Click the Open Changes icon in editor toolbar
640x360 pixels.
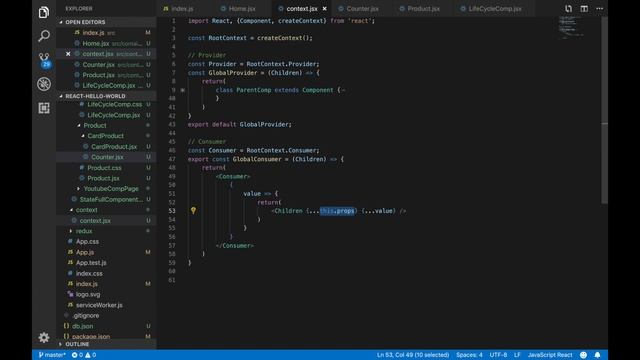[x=568, y=8]
